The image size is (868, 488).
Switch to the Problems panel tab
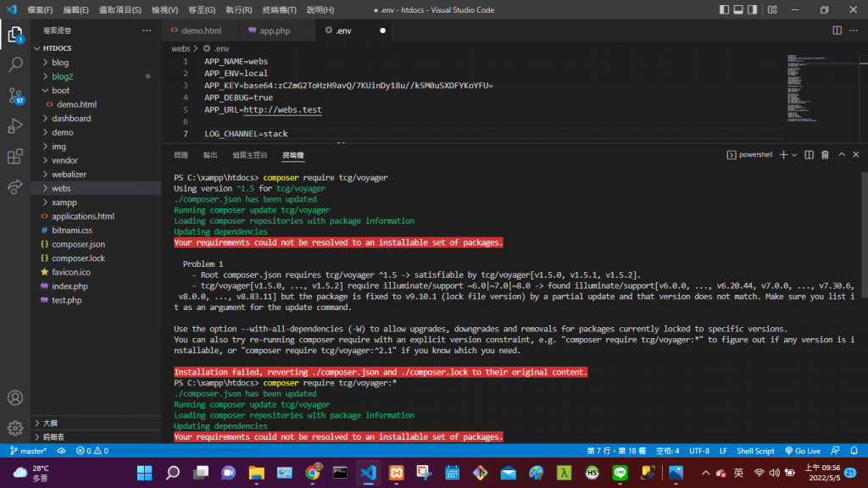pos(181,155)
